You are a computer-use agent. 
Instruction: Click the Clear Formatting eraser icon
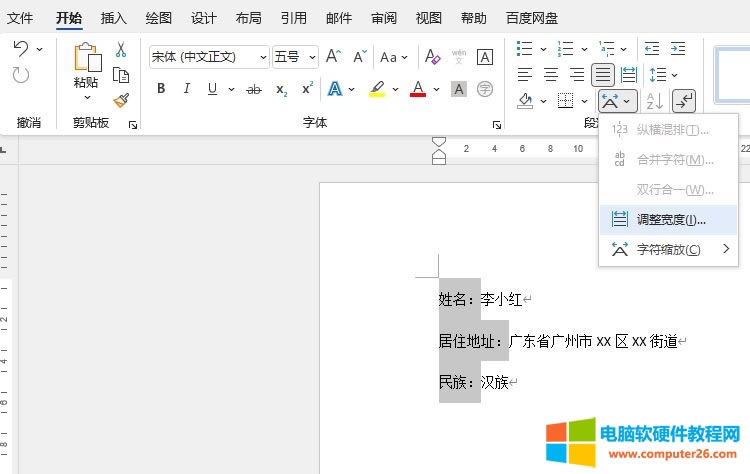[432, 57]
